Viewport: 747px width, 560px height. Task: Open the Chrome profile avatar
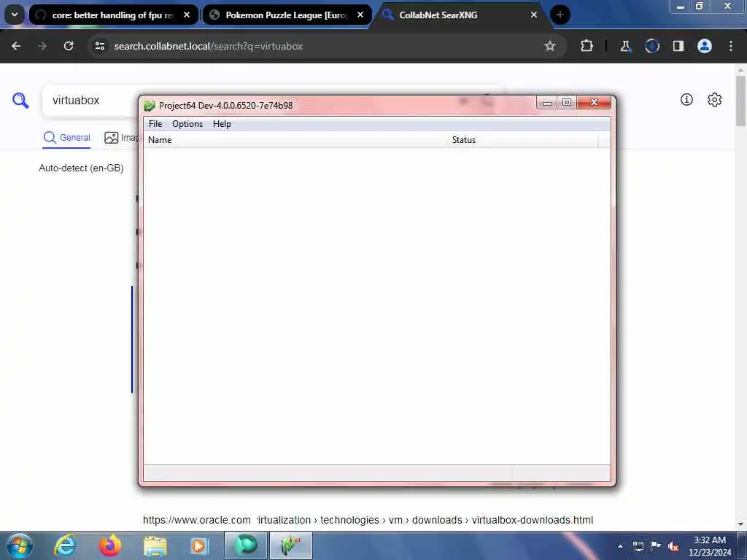coord(705,46)
